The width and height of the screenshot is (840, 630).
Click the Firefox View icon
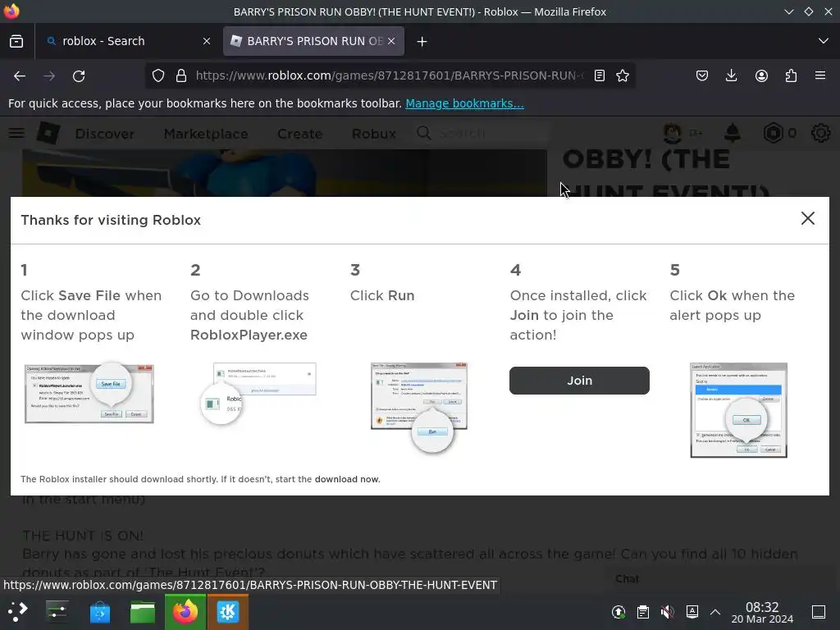point(16,41)
